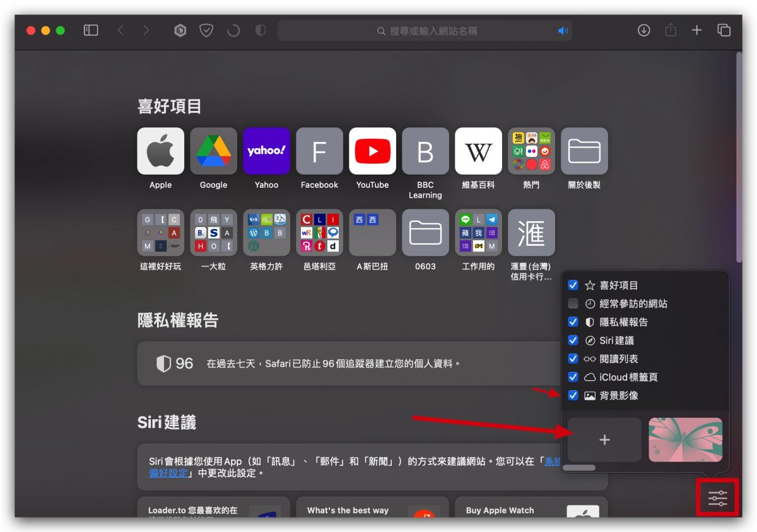The width and height of the screenshot is (757, 532).
Task: Click the privacy shield icon in toolbar
Action: coord(260,30)
